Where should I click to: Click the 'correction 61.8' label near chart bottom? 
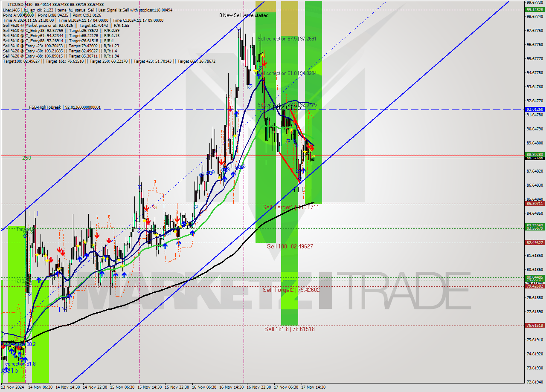[20, 364]
